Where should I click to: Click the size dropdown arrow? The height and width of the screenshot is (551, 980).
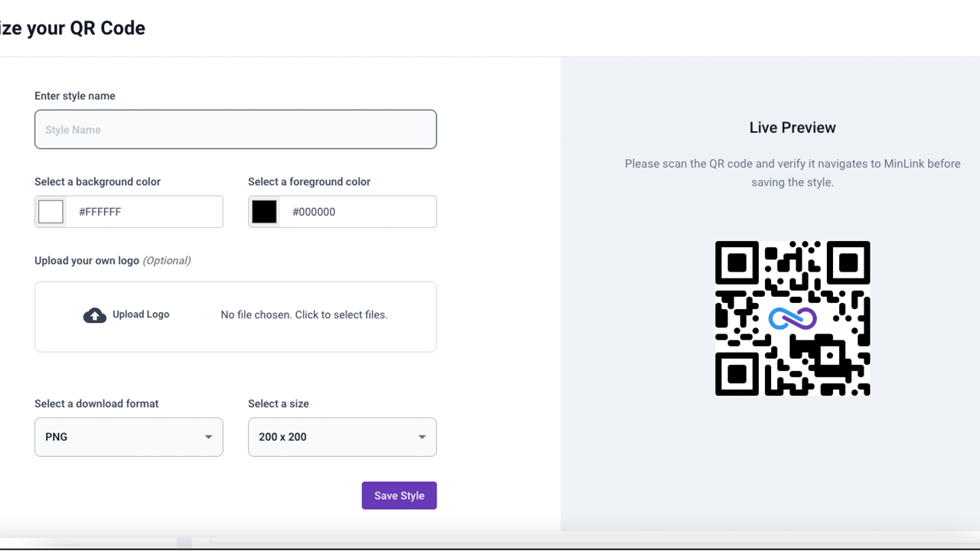pyautogui.click(x=422, y=437)
